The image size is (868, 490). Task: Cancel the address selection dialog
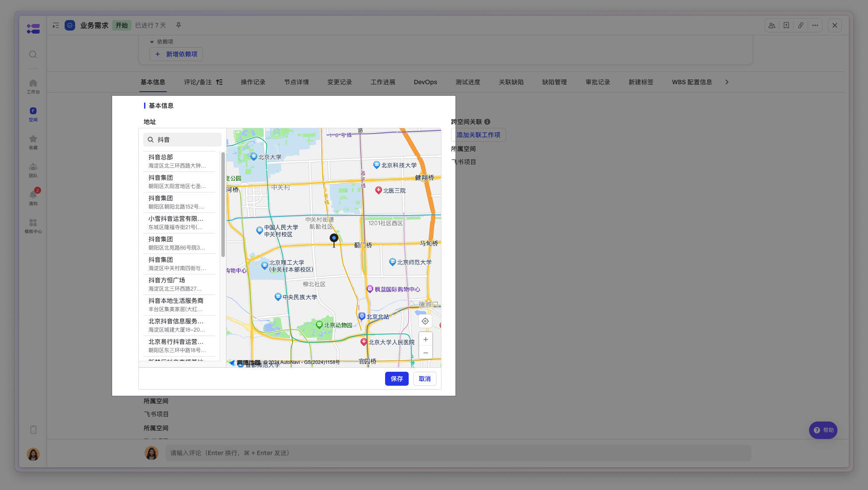425,379
